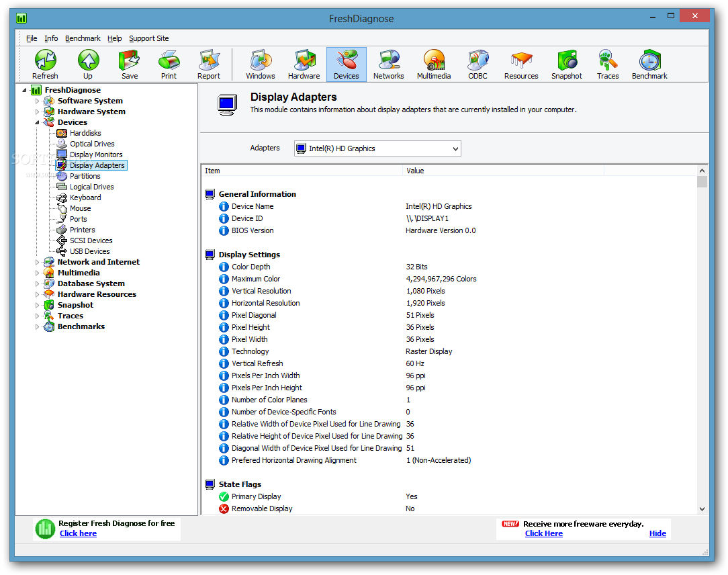
Task: Select Display Monitors in the tree
Action: click(x=96, y=154)
